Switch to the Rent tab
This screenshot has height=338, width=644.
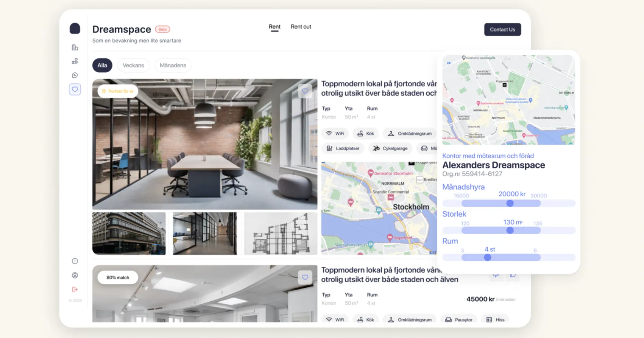point(274,26)
